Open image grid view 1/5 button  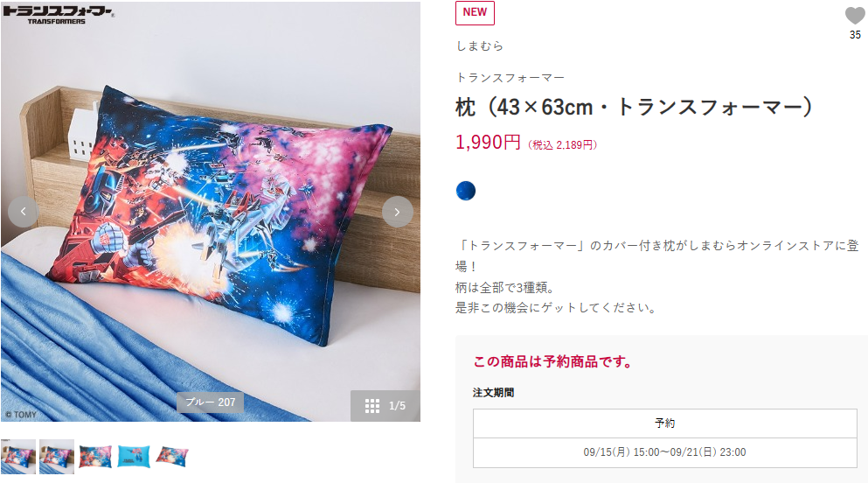(x=385, y=406)
